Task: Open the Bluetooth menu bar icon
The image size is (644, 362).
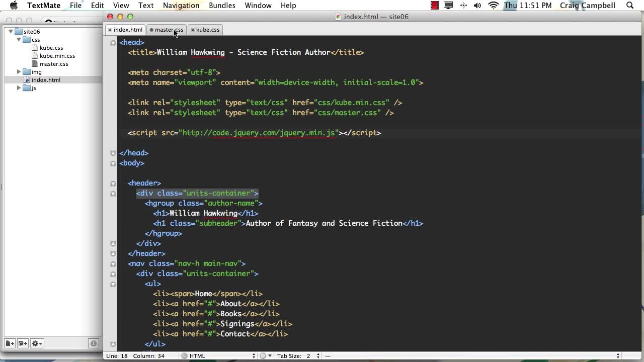Action: (463, 6)
